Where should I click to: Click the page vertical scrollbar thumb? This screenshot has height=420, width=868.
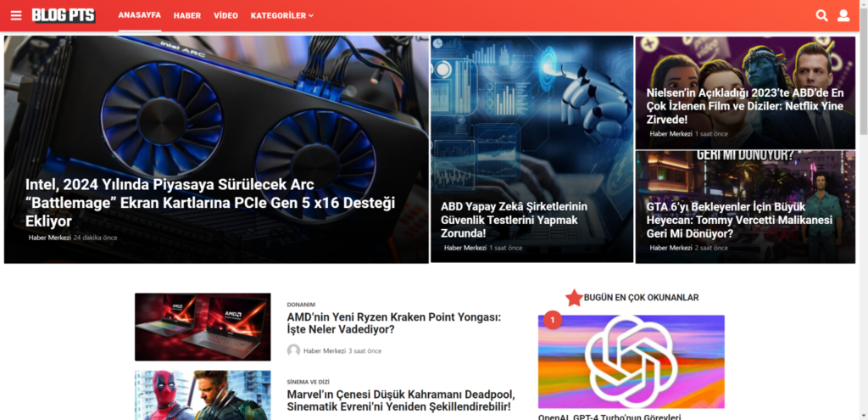(863, 70)
